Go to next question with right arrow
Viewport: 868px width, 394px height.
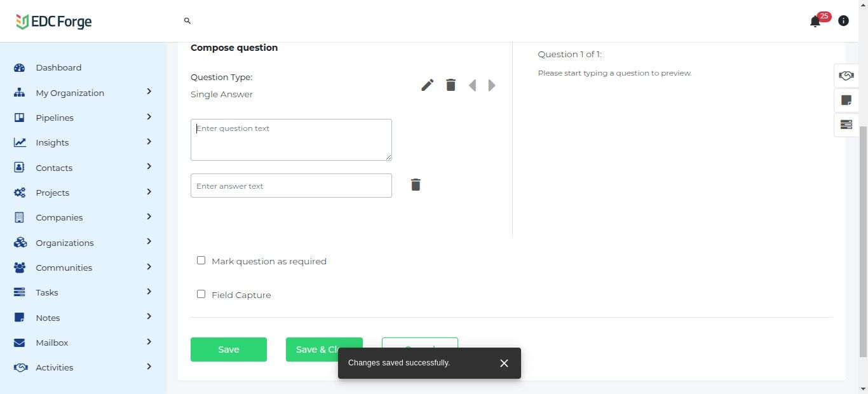tap(492, 85)
